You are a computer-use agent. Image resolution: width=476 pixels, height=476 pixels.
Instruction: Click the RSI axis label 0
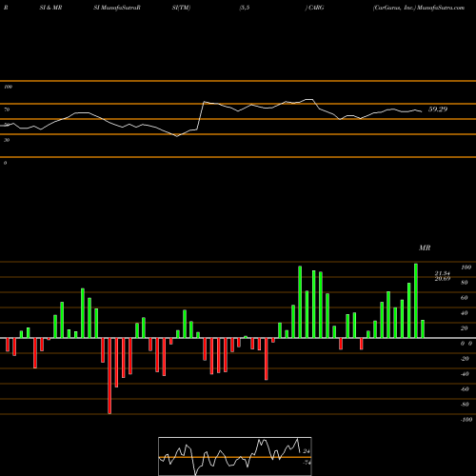5,163
